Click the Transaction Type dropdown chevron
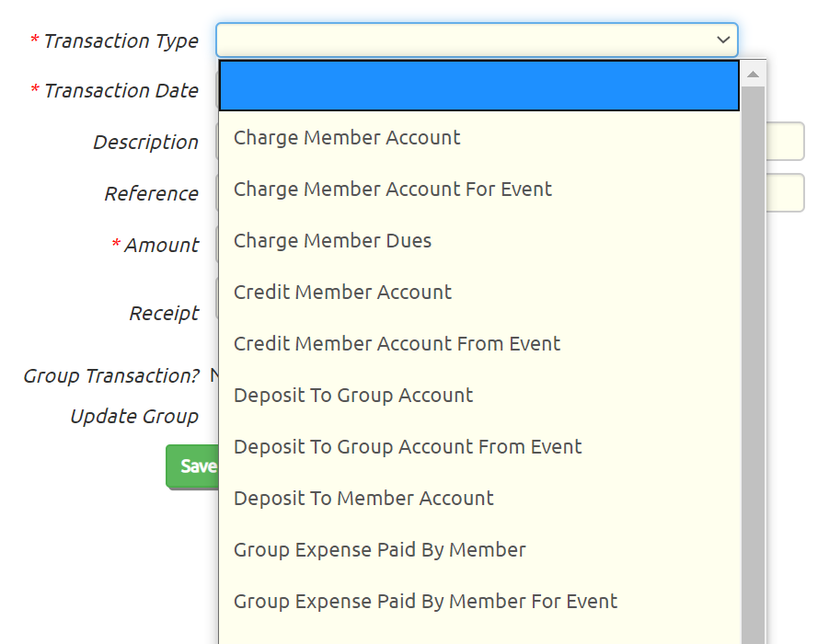Viewport: 829px width, 644px height. click(723, 40)
